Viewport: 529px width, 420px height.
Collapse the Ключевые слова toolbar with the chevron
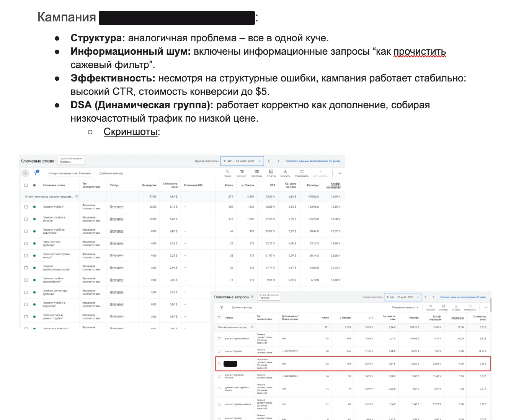340,173
